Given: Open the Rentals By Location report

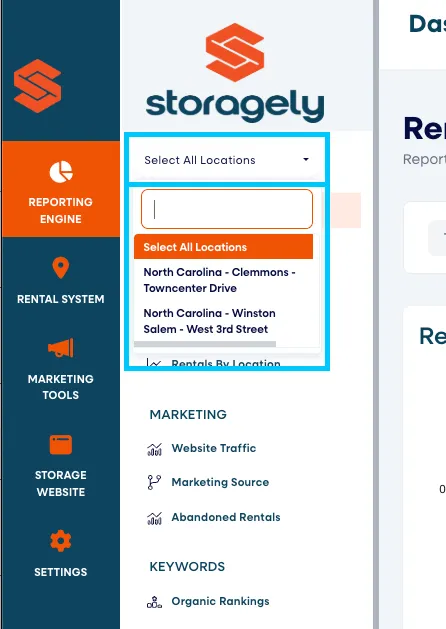Looking at the screenshot, I should (x=226, y=363).
